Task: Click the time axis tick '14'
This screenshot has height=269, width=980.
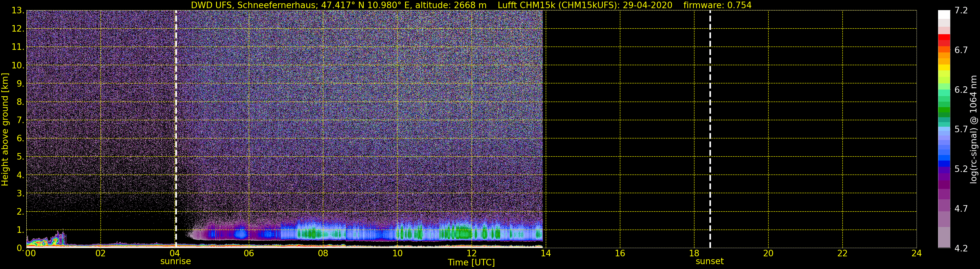Action: (x=545, y=253)
